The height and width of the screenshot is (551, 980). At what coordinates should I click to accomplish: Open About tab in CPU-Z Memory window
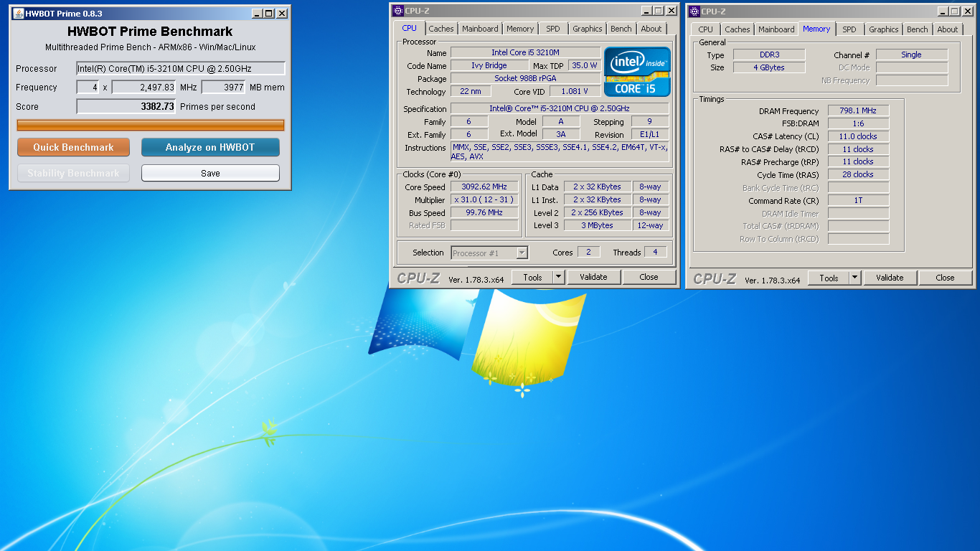pyautogui.click(x=948, y=29)
